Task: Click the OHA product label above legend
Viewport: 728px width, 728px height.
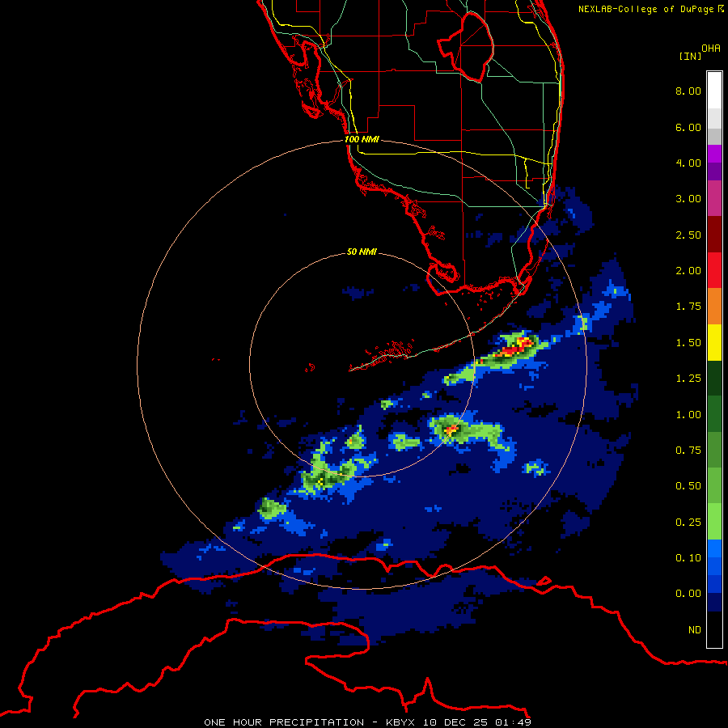Action: 711,49
